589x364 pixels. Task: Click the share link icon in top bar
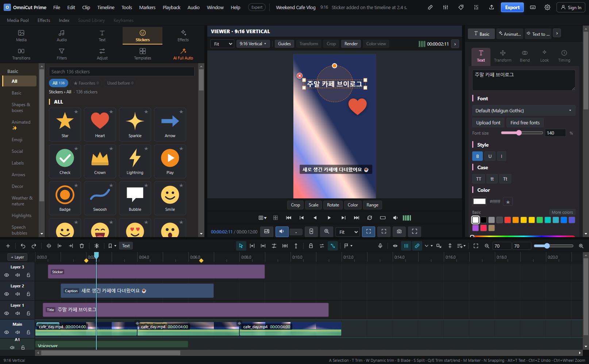[430, 7]
